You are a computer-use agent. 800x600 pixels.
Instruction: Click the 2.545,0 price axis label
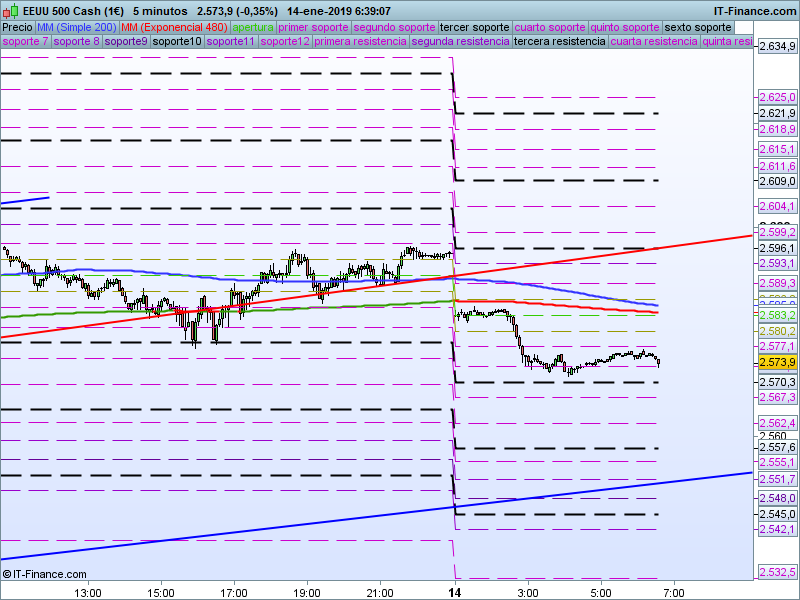tap(777, 514)
